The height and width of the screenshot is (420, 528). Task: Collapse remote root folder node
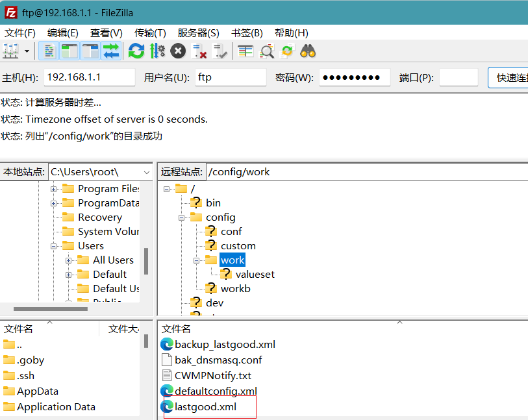166,189
